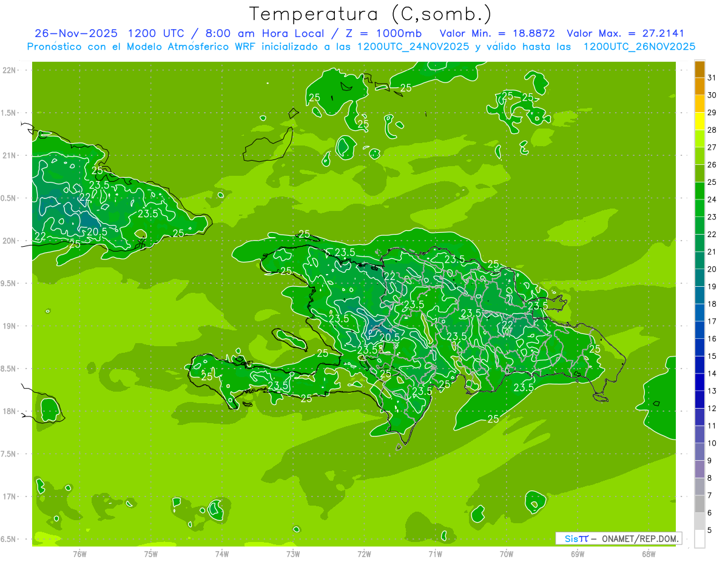Click the 20.5 contour label over Cuba
The image size is (728, 562).
97,232
